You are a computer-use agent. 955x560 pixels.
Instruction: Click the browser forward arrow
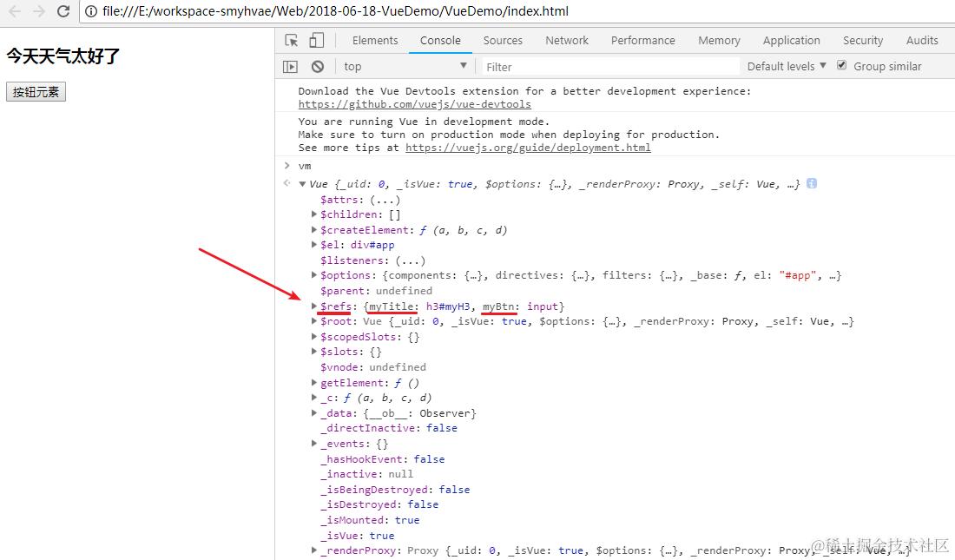(39, 11)
